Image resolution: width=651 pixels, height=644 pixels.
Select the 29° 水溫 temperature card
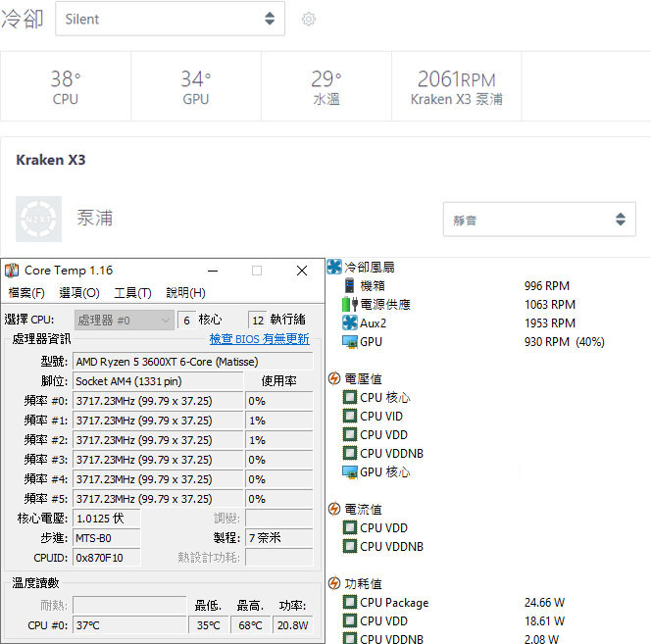(x=326, y=86)
